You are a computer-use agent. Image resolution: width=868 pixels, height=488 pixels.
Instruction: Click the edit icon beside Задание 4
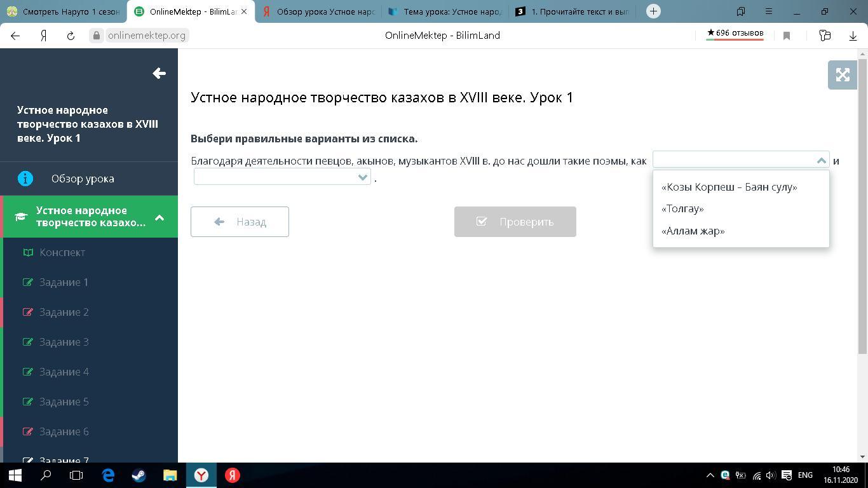pyautogui.click(x=28, y=372)
